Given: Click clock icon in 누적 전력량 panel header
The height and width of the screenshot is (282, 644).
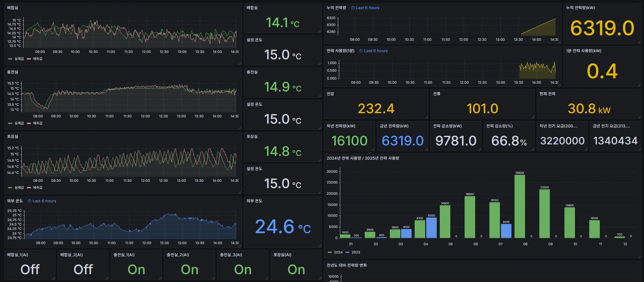Looking at the screenshot, I should click(353, 8).
